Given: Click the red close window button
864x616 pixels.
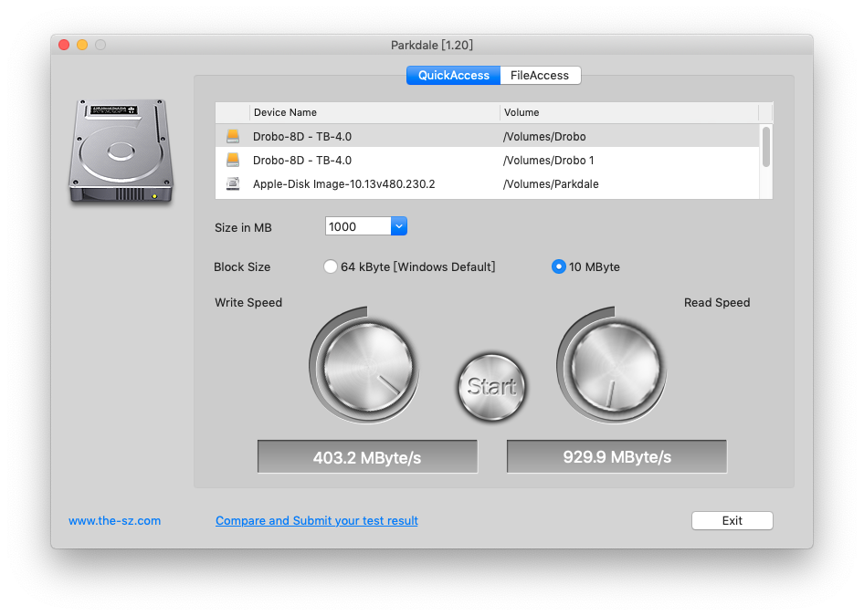Looking at the screenshot, I should pos(64,45).
